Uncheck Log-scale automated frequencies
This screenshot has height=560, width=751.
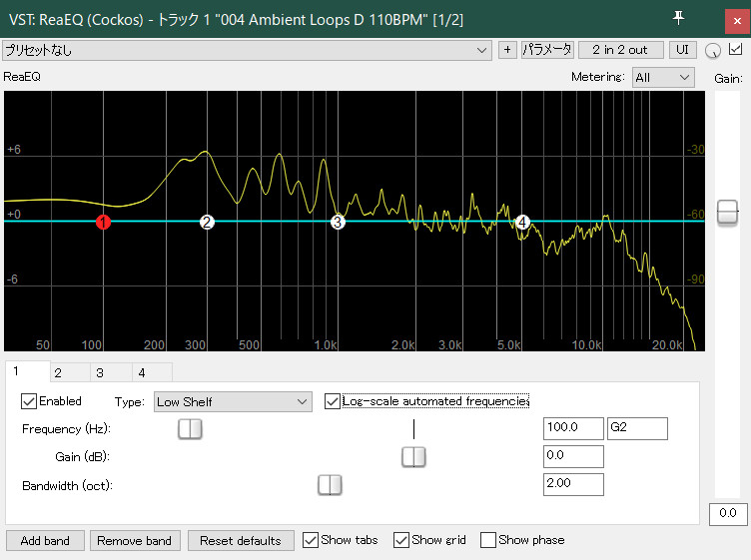point(334,401)
